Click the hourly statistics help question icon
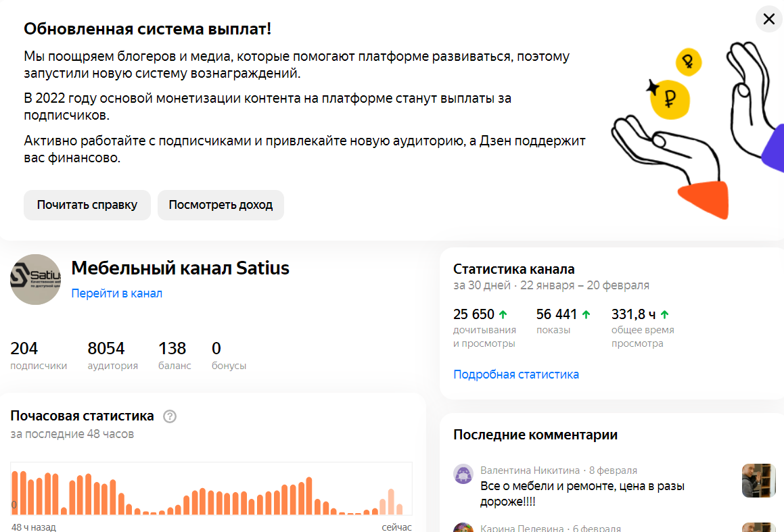 click(x=170, y=416)
